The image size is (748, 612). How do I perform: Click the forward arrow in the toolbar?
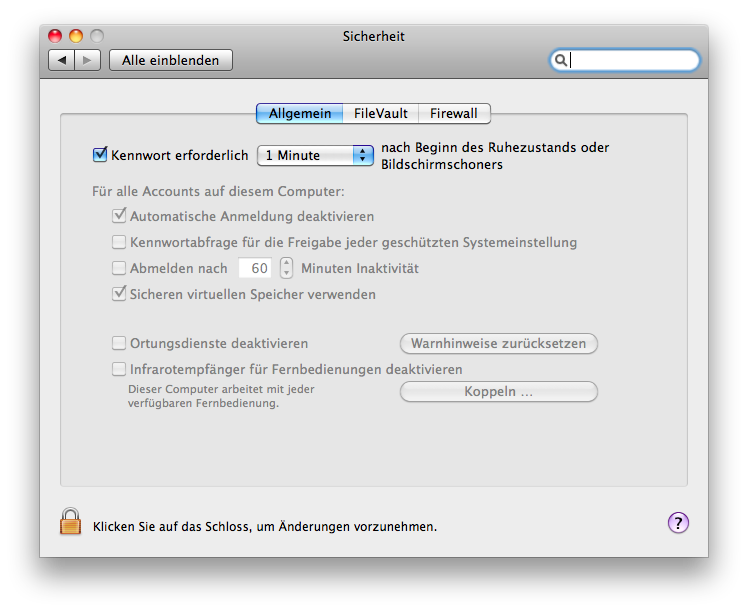(x=87, y=60)
